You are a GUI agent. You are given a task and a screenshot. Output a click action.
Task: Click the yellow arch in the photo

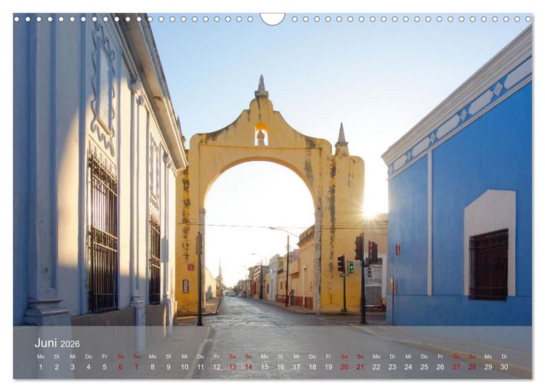point(270,195)
